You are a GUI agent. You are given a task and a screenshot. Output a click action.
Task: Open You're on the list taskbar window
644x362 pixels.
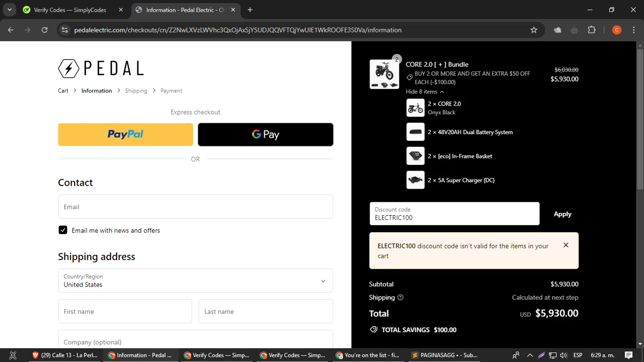pyautogui.click(x=368, y=355)
